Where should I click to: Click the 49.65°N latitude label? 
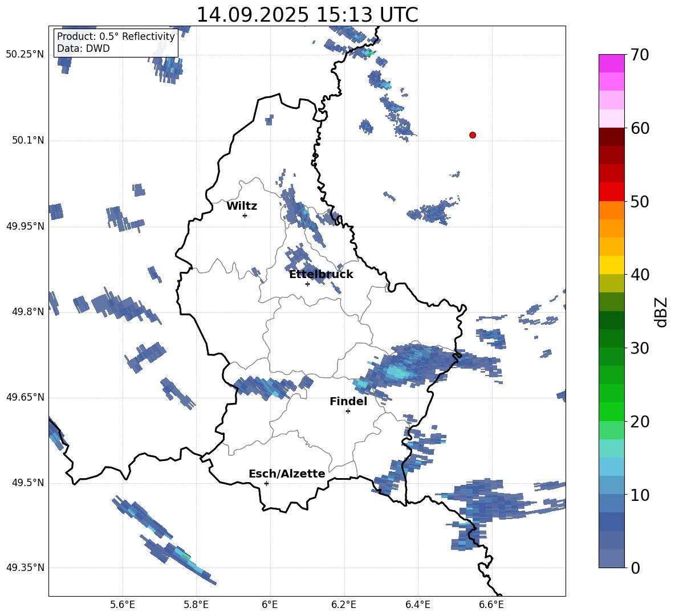[x=25, y=397]
